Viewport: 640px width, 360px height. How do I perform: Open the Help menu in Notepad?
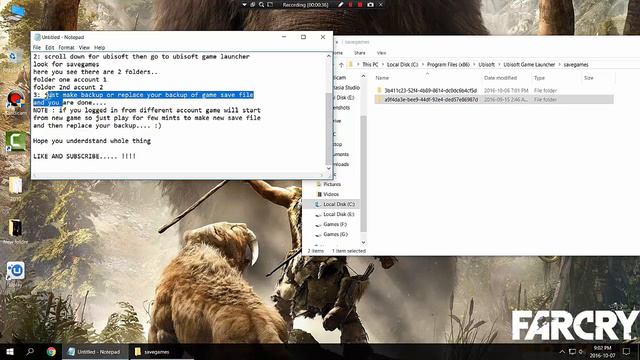(100, 47)
